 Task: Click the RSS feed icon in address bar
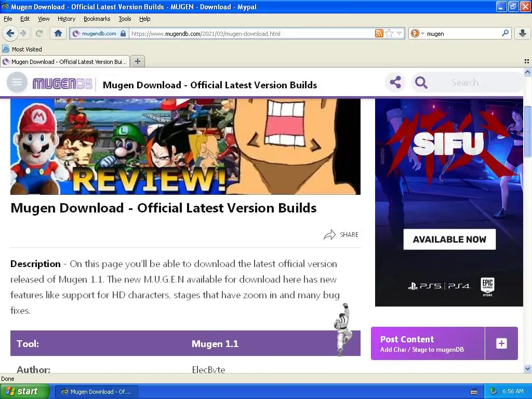tap(379, 33)
